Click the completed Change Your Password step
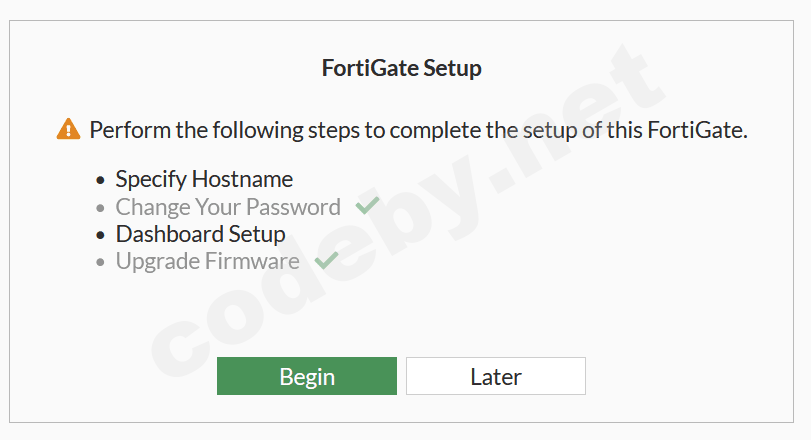This screenshot has height=440, width=811. point(228,207)
